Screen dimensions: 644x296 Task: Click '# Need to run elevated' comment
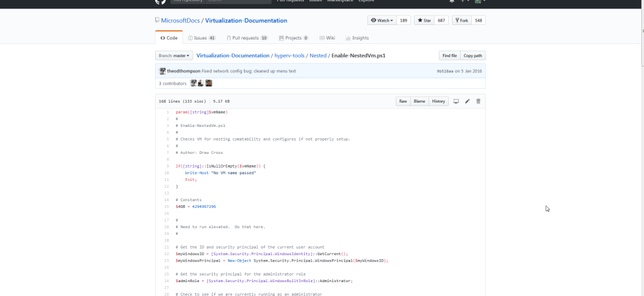tap(221, 226)
